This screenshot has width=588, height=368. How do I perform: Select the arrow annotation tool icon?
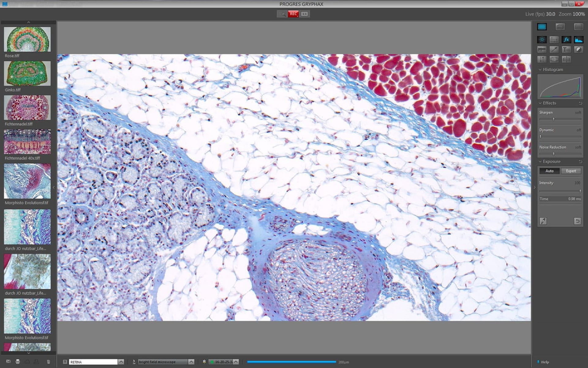pyautogui.click(x=554, y=49)
